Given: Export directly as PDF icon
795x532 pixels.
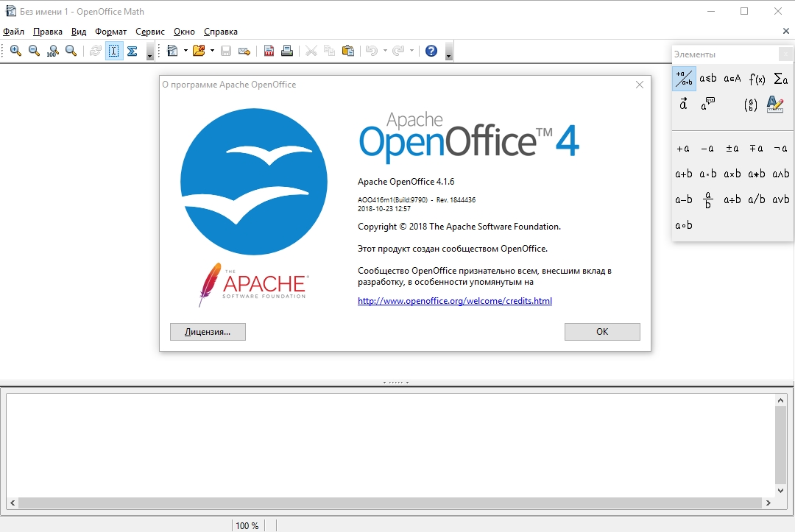Looking at the screenshot, I should 269,51.
